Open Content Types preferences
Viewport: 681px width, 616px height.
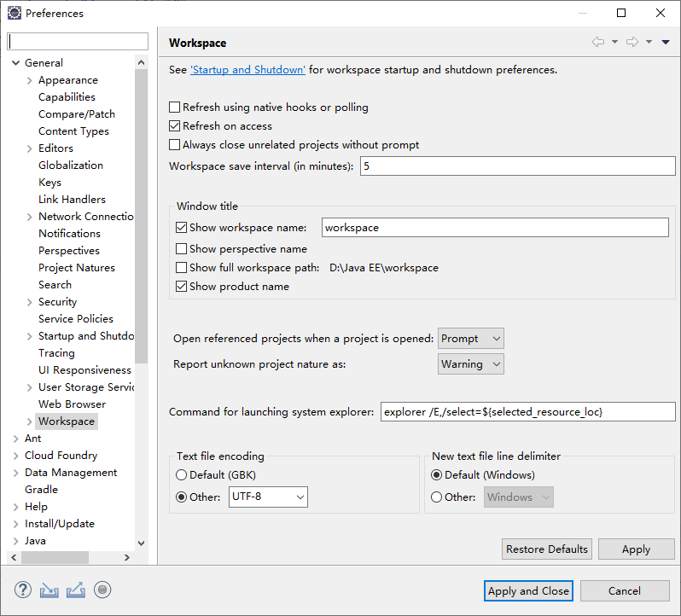point(74,131)
